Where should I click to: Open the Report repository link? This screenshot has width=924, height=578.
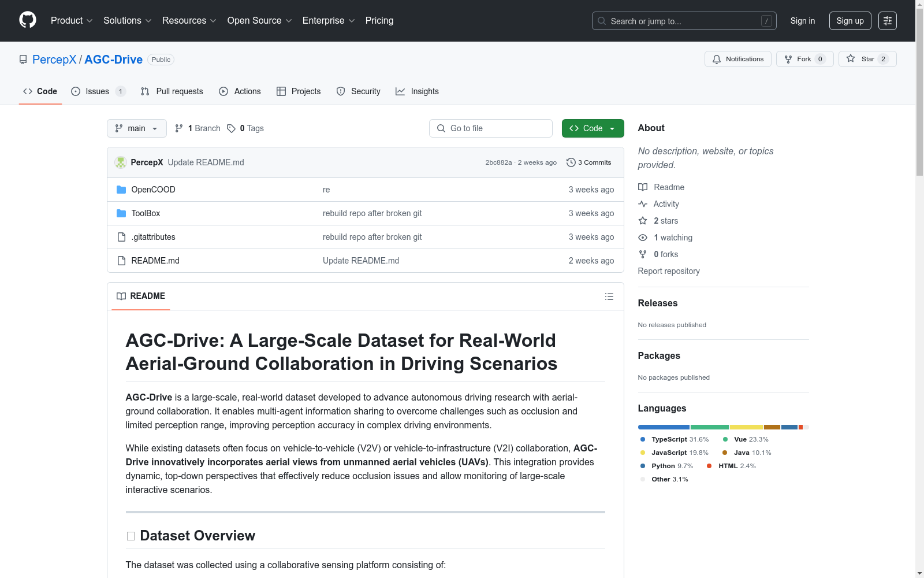(x=668, y=271)
